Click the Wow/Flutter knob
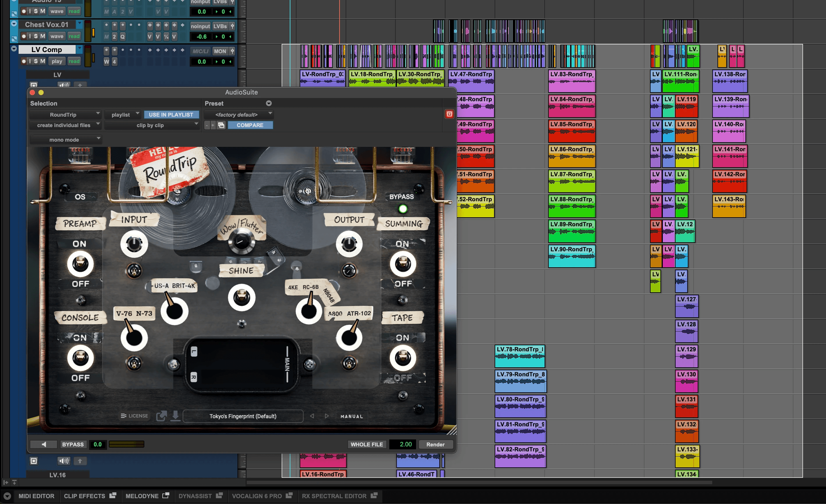826x504 pixels. click(x=241, y=241)
